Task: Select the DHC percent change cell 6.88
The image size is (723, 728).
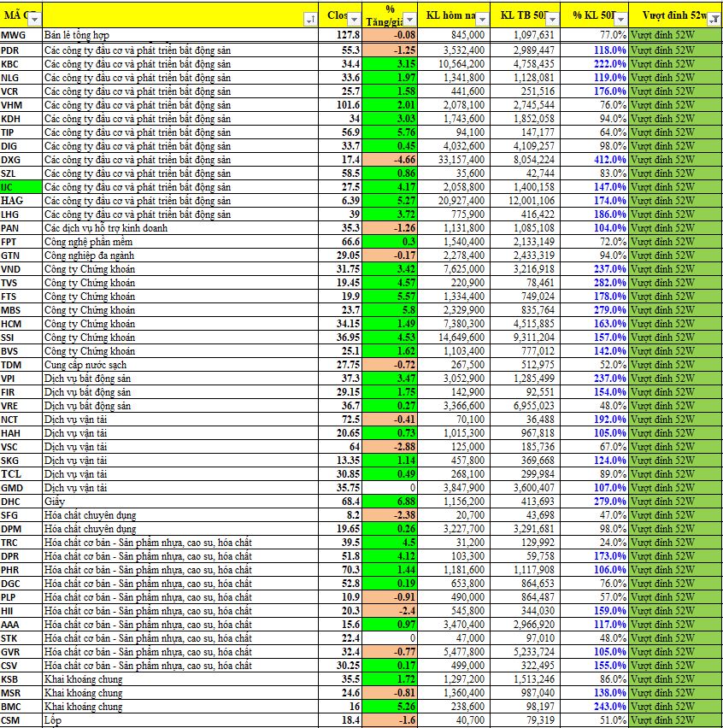Action: coord(394,502)
